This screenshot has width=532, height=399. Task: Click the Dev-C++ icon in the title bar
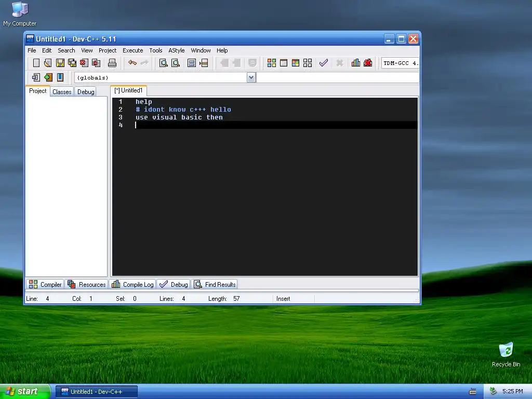(30, 38)
